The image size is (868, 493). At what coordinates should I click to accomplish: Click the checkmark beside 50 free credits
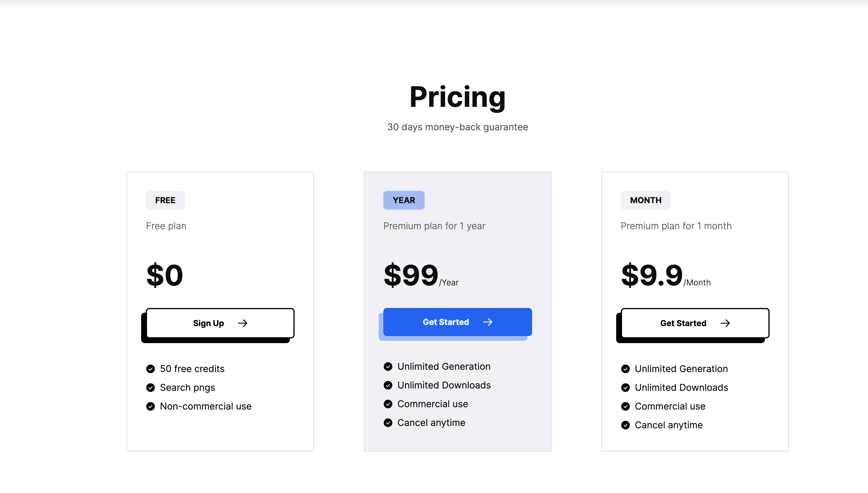click(150, 369)
